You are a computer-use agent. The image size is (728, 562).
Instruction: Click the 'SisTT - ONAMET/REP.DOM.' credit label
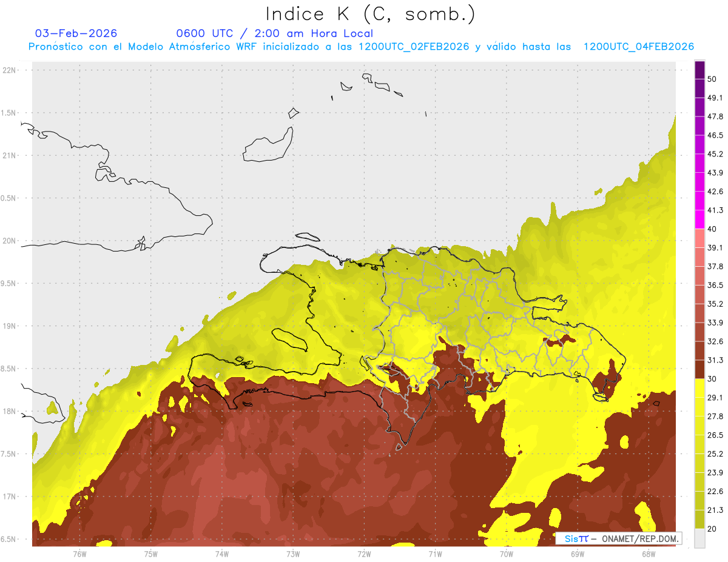pos(618,538)
